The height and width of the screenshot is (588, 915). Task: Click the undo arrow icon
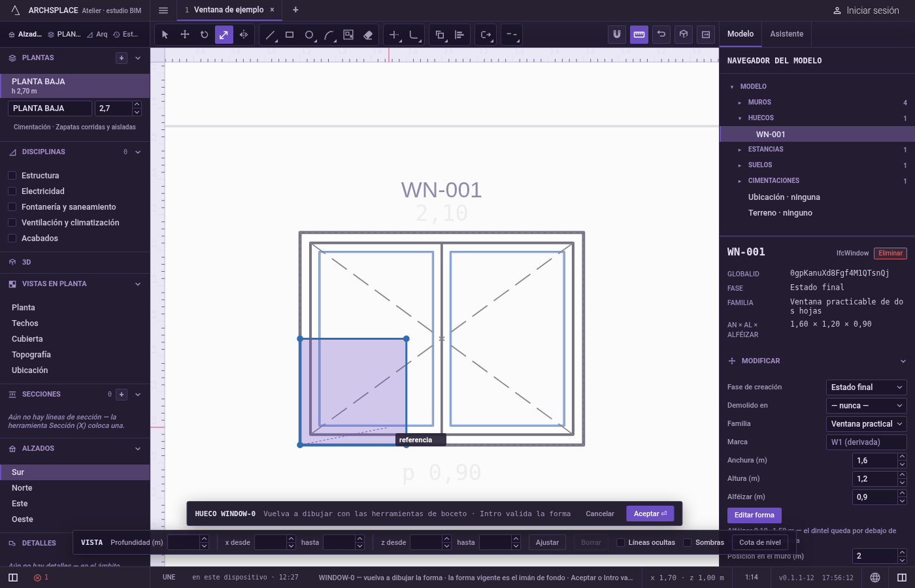661,35
